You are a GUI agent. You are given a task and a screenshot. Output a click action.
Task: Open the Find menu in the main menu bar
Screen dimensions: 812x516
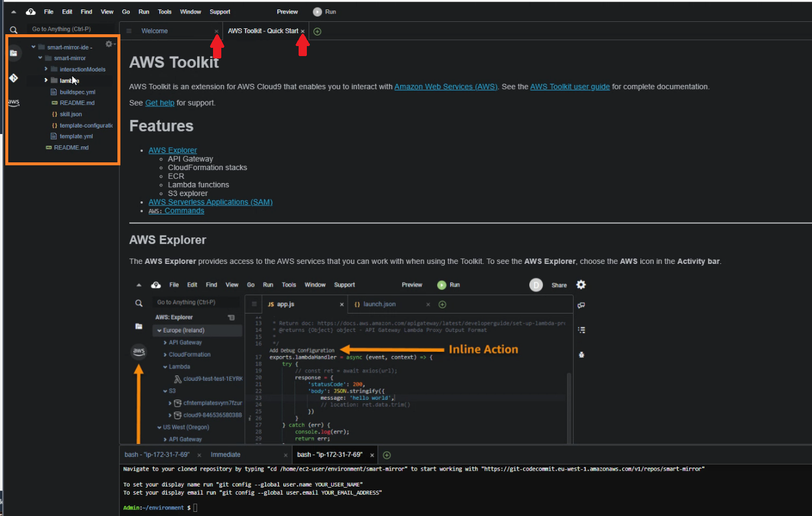pyautogui.click(x=87, y=12)
